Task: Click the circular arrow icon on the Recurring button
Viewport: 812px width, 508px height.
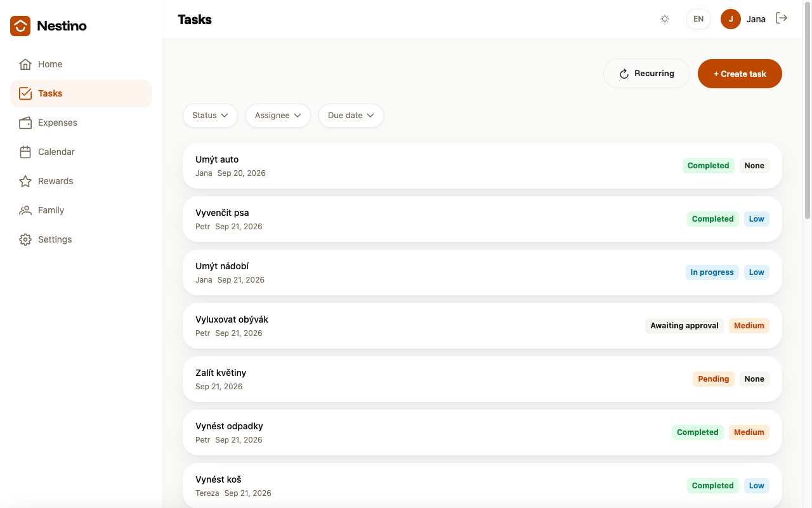Action: [624, 74]
